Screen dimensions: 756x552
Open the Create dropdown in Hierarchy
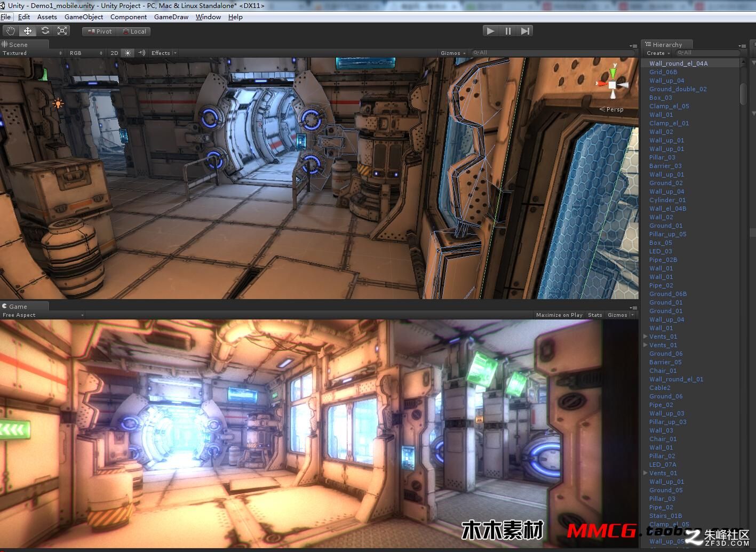point(657,53)
